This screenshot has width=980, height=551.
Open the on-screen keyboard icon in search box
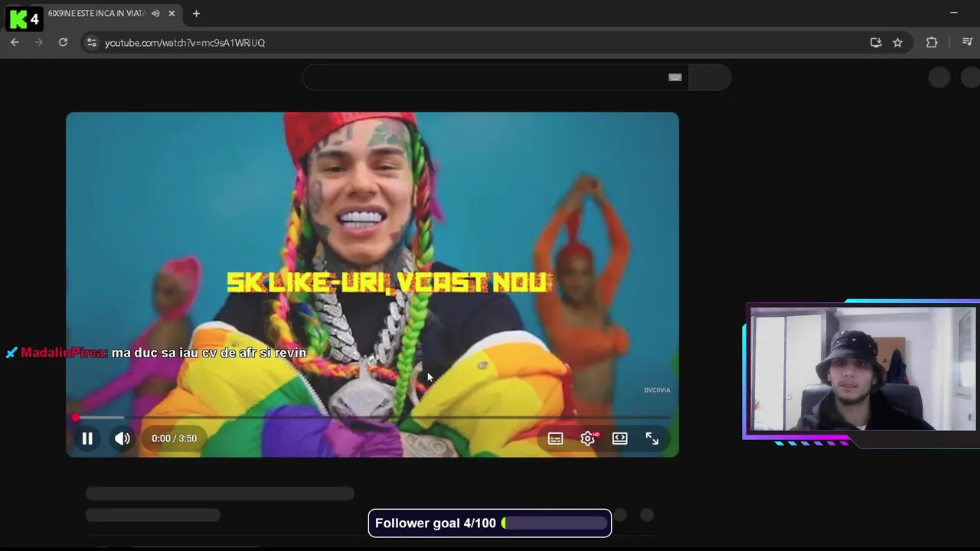point(675,77)
